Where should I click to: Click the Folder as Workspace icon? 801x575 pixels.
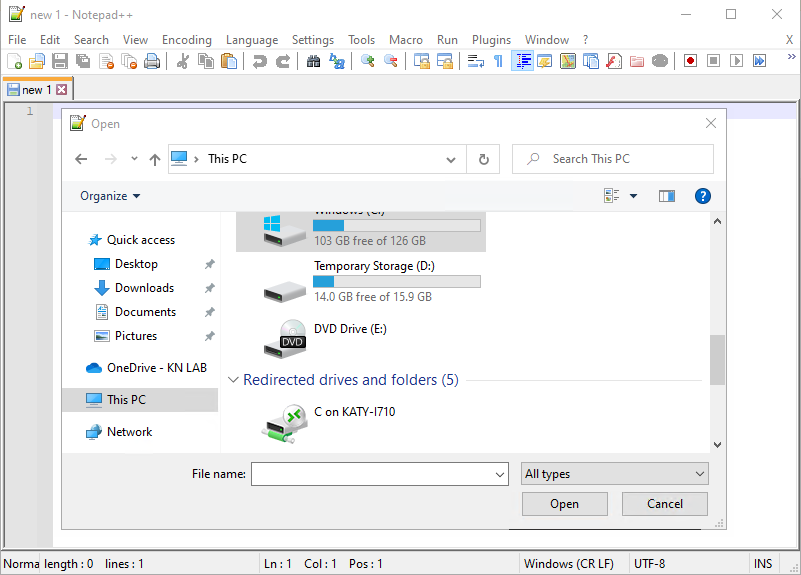pos(637,61)
